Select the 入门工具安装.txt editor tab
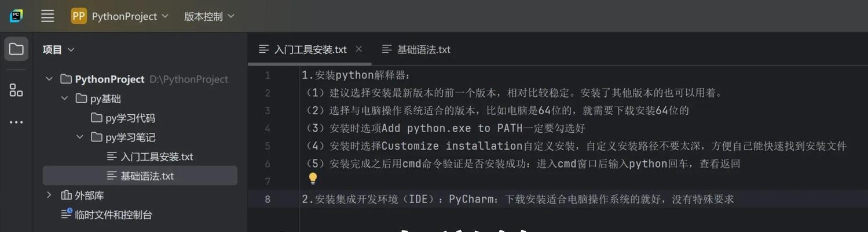868x232 pixels. [303, 49]
